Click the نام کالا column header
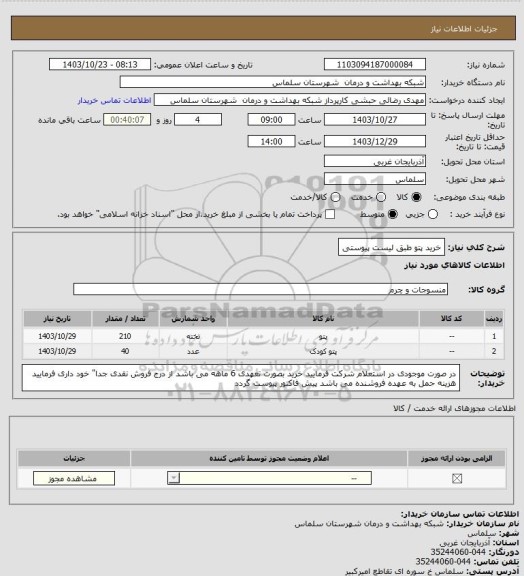The width and height of the screenshot is (524, 576). (323, 319)
